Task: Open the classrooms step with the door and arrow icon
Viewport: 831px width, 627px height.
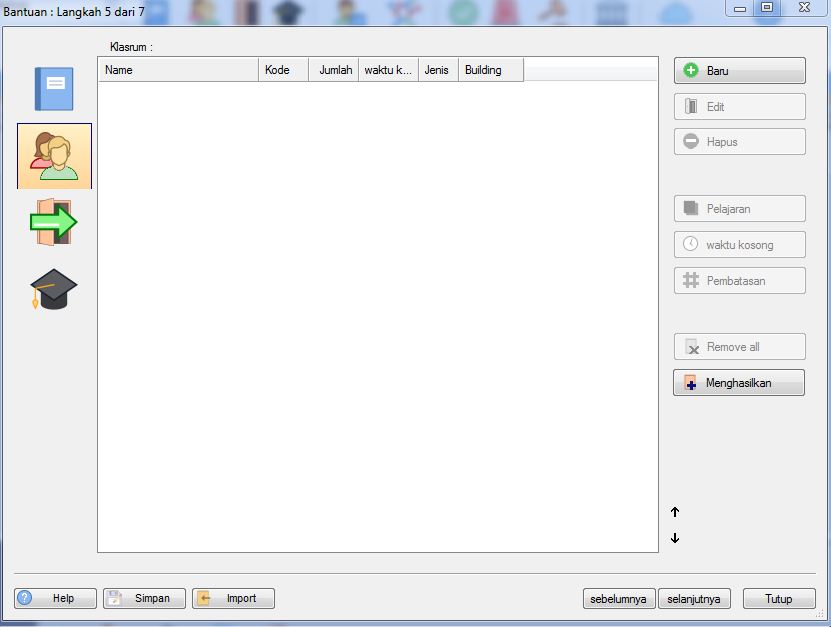Action: (x=54, y=222)
